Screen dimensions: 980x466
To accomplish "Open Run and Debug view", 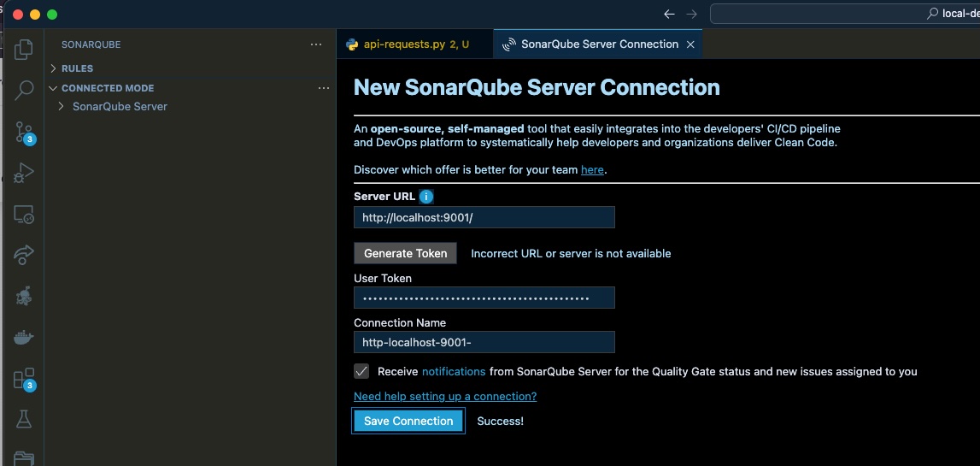I will 24,173.
